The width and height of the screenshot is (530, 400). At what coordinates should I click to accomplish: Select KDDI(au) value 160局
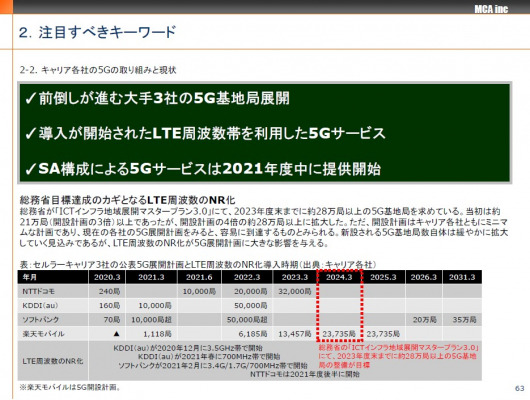tap(110, 305)
